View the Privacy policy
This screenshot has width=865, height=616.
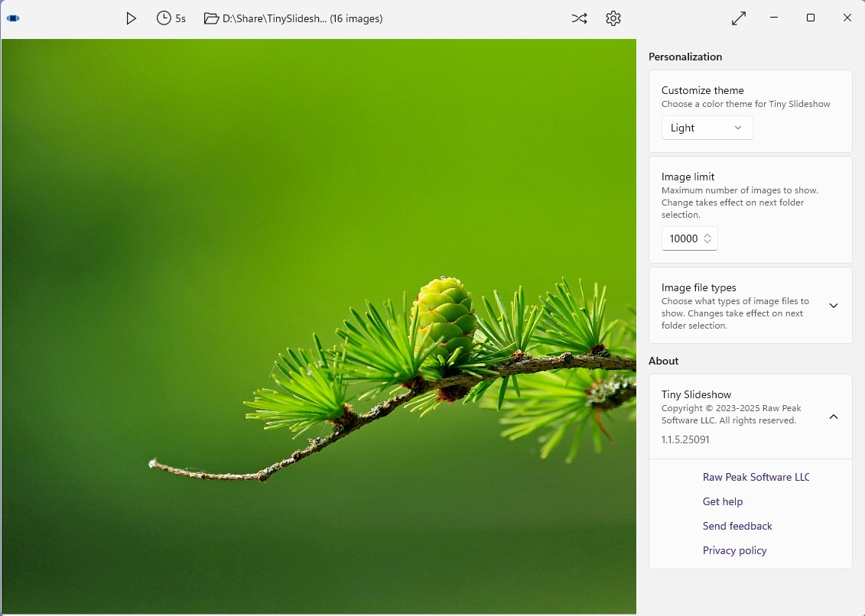click(x=734, y=550)
